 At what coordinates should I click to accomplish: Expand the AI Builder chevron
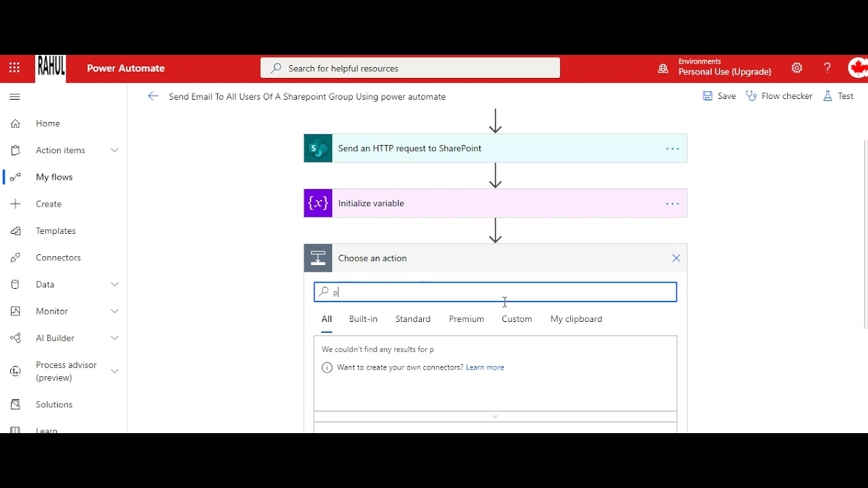pyautogui.click(x=115, y=338)
